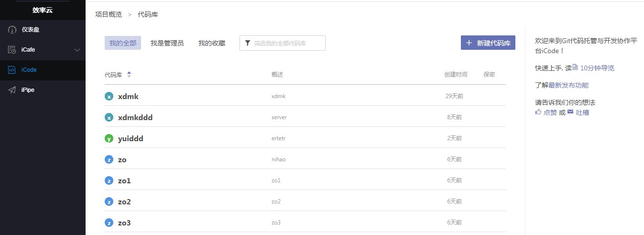
Task: Click the thumbs-up icon beside 点赞
Action: pos(538,112)
